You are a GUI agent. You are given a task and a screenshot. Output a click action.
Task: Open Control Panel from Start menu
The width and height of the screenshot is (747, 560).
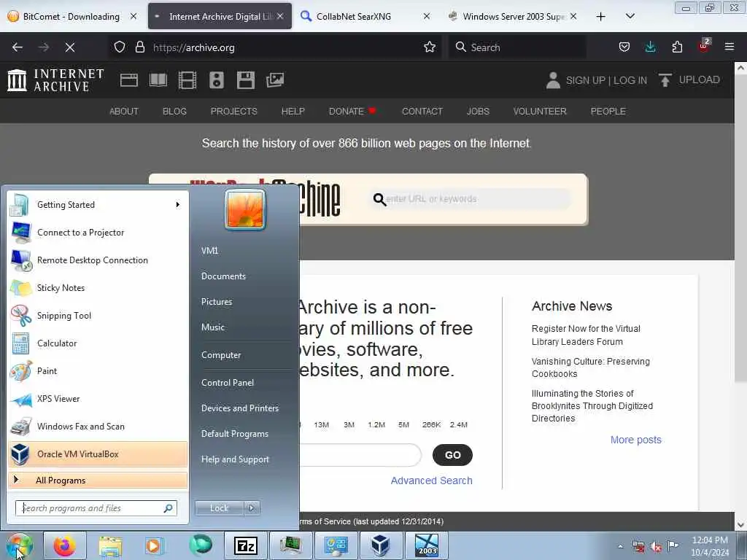point(228,383)
